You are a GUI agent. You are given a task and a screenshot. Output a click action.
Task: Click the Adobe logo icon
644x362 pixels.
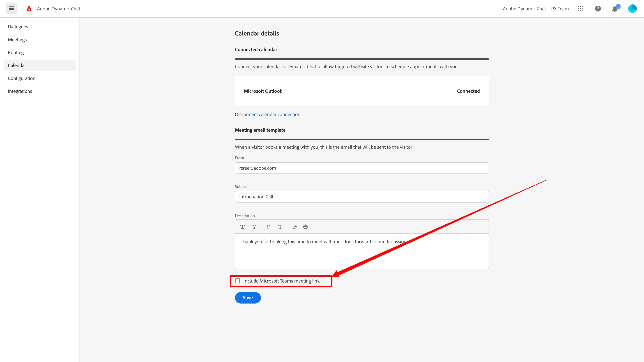click(29, 9)
